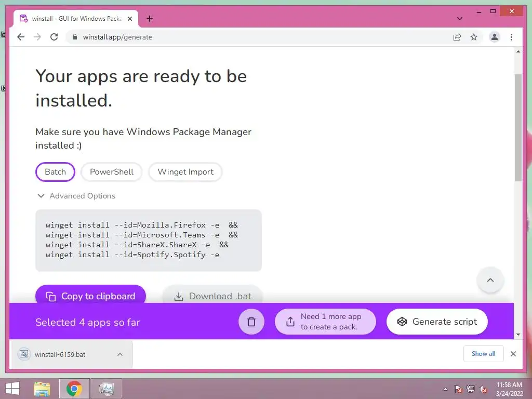Image resolution: width=532 pixels, height=399 pixels.
Task: Click the browser forward arrow
Action: [37, 37]
